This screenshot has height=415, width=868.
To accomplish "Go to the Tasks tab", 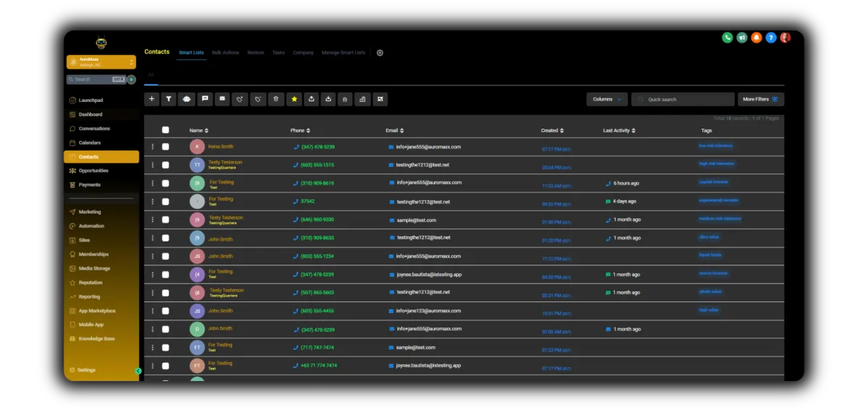I will (x=278, y=53).
